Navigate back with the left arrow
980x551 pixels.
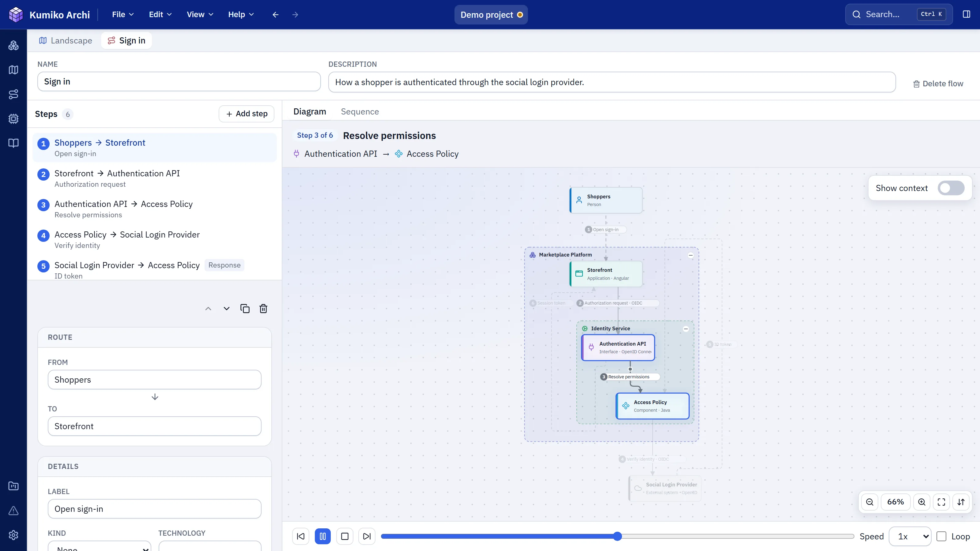[x=275, y=14]
